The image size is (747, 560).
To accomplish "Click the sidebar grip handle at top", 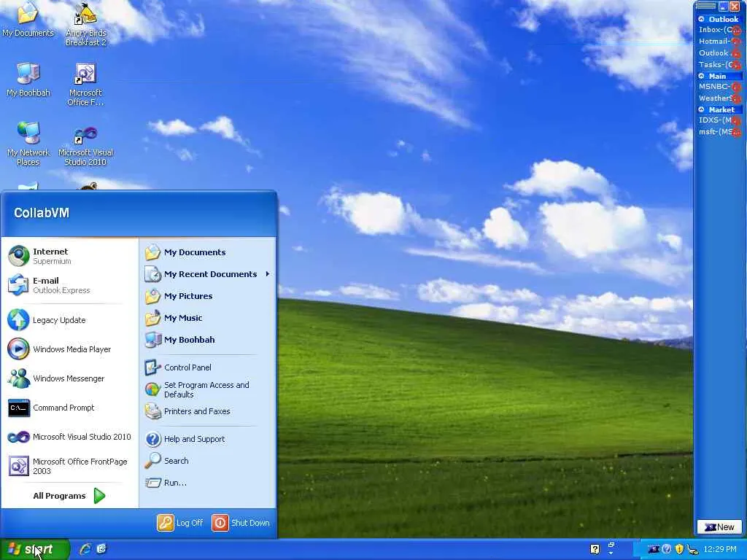I will pos(705,6).
